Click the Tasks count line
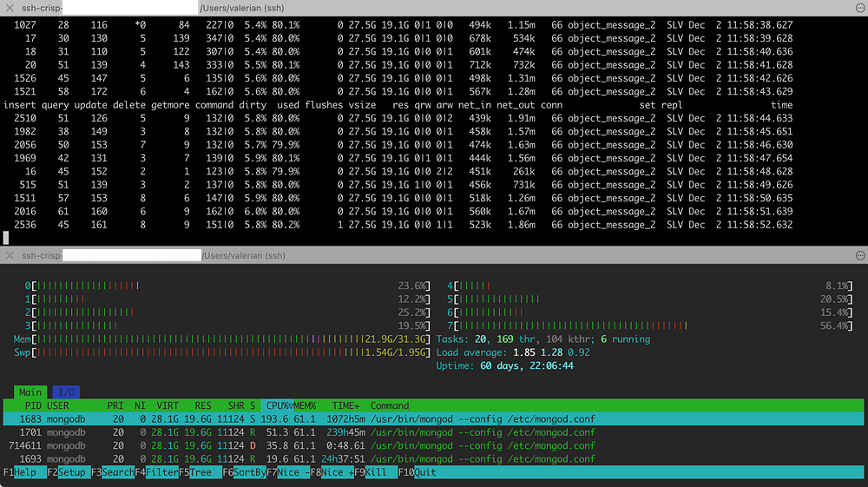This screenshot has width=868, height=487. 543,339
